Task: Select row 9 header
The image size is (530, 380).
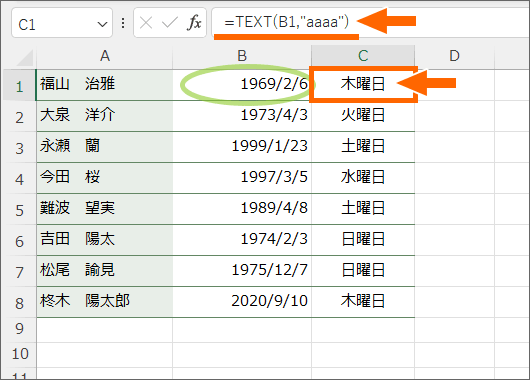Action: click(19, 330)
